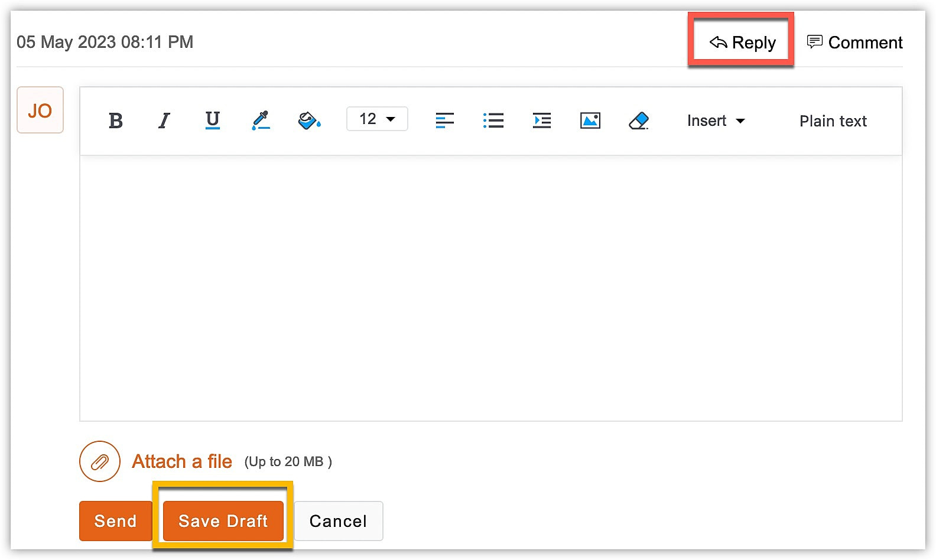Click the Attach a file link
Screen dimensions: 936x560
click(182, 461)
